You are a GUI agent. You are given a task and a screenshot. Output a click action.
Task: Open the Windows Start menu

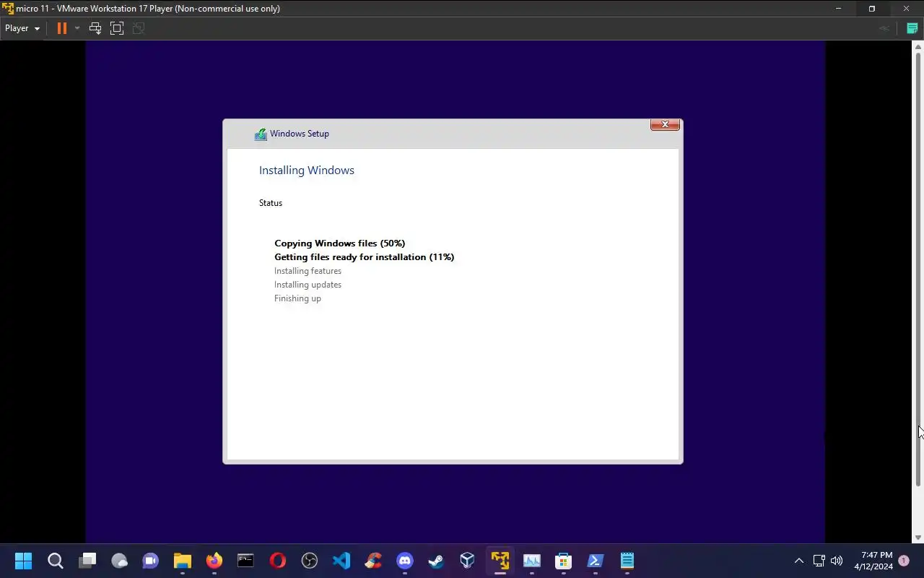pos(23,561)
